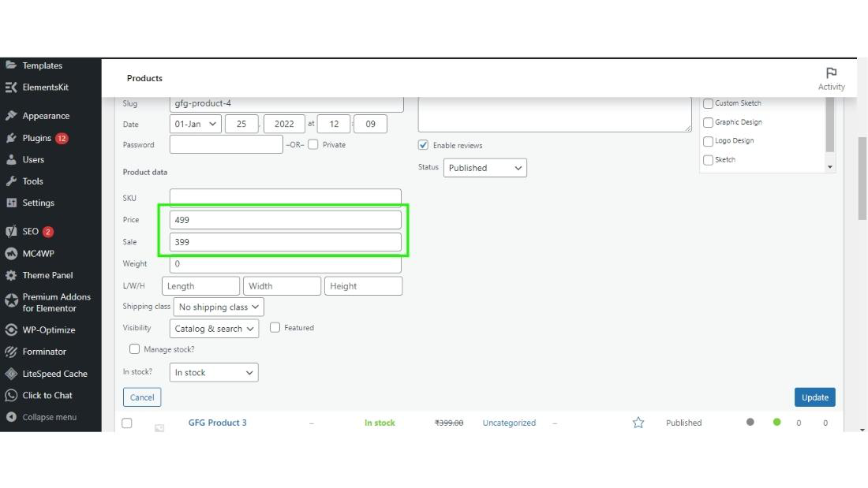This screenshot has height=488, width=868.
Task: Click the Premium Addons star icon
Action: click(11, 300)
